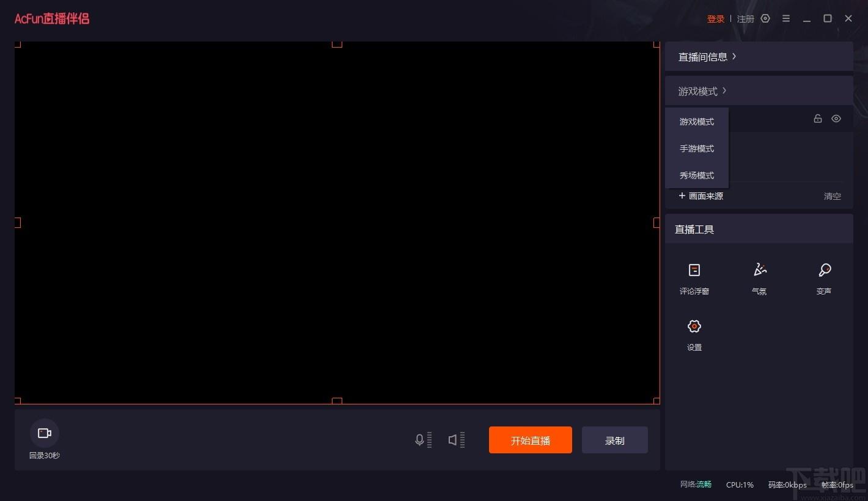Collapse the 游戏模式 dropdown header
The image size is (868, 501).
click(702, 91)
